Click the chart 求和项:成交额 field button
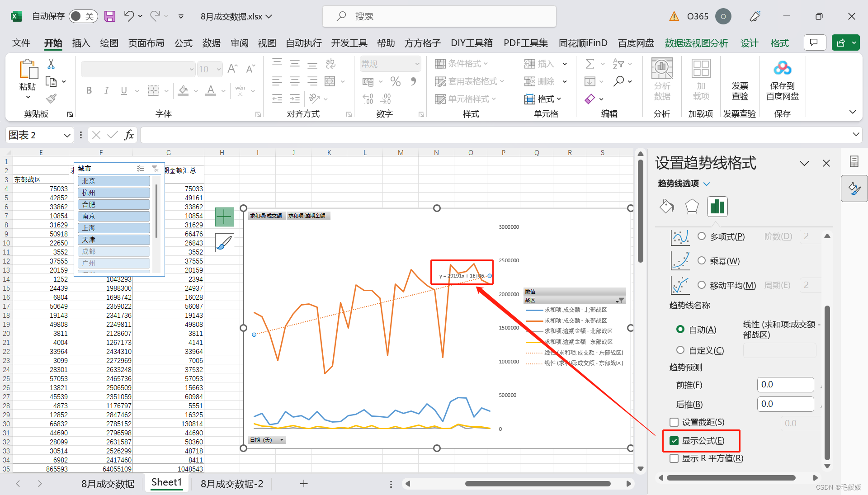The image size is (868, 495). [266, 216]
